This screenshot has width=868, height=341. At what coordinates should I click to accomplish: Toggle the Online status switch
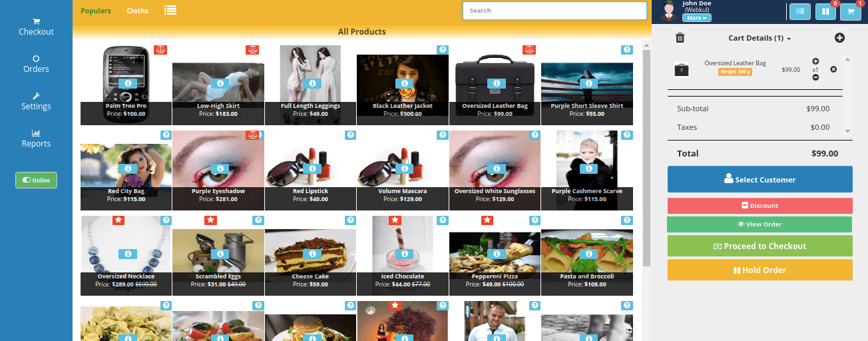coord(37,180)
